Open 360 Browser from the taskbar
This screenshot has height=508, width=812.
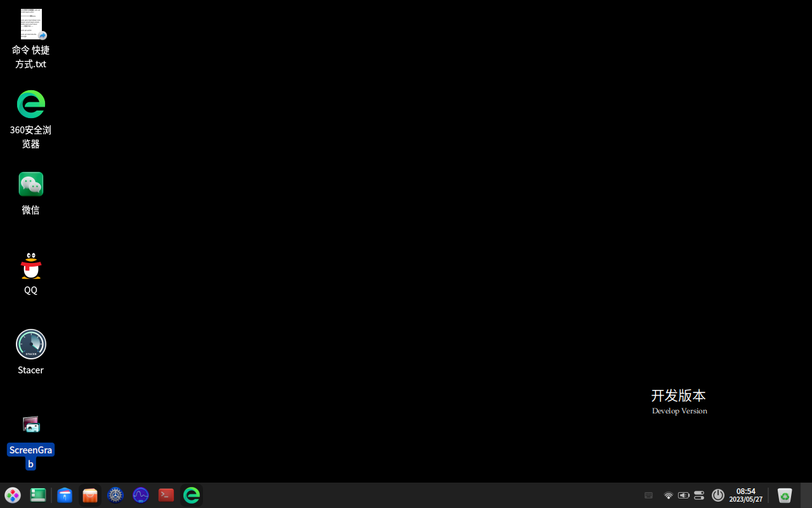192,495
